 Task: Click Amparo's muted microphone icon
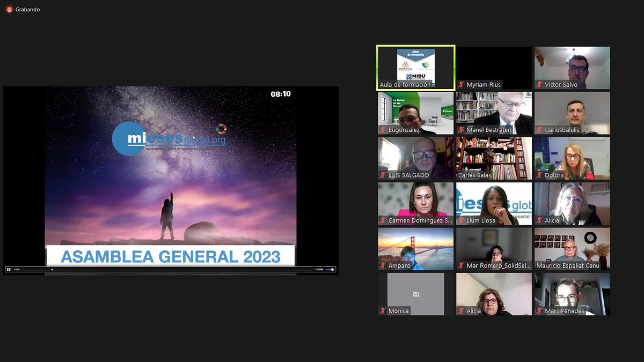click(x=383, y=266)
